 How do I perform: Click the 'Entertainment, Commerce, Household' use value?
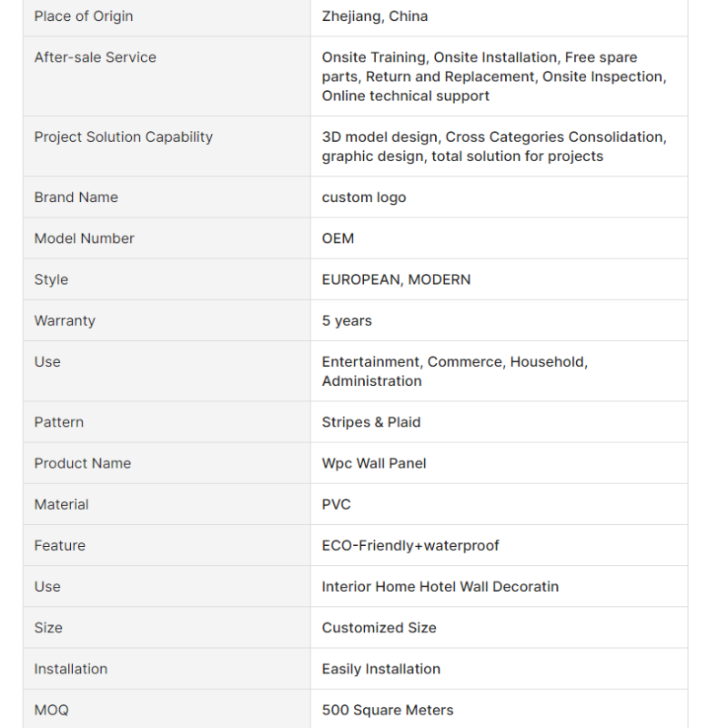pyautogui.click(x=454, y=362)
